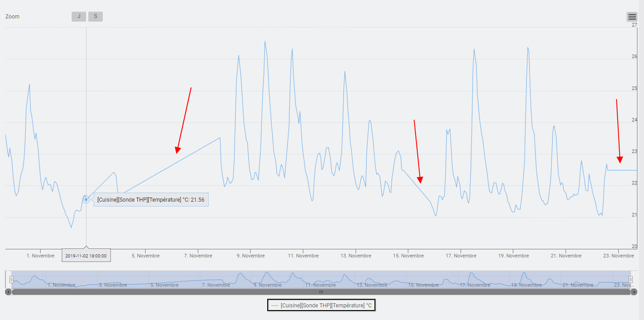Click main chart axis label 1. Novembre
644x320 pixels.
(x=41, y=256)
